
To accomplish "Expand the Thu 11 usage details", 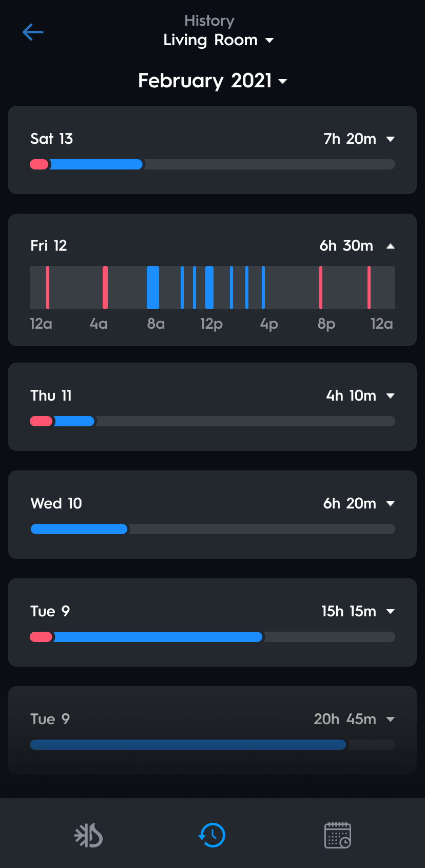I will 391,395.
